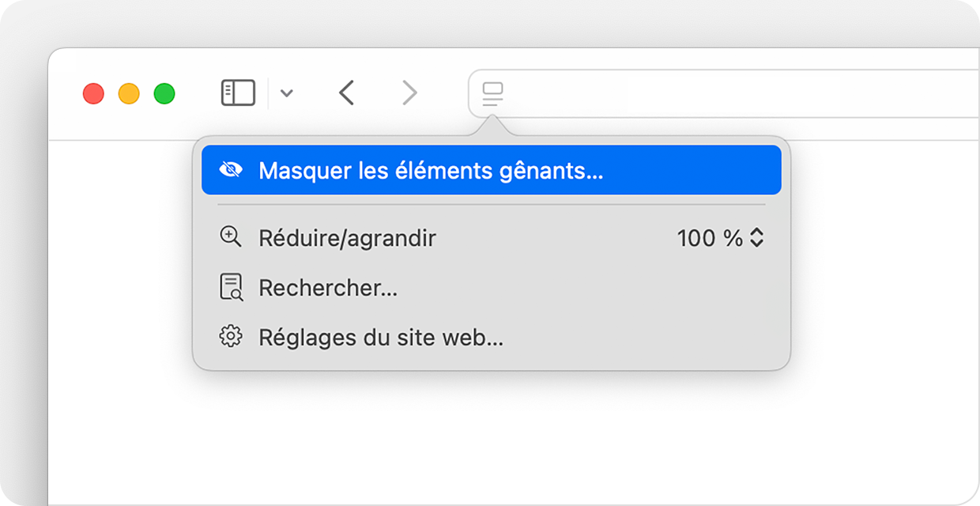Click the page menu icon in the address bar
The height and width of the screenshot is (506, 980).
pos(492,94)
